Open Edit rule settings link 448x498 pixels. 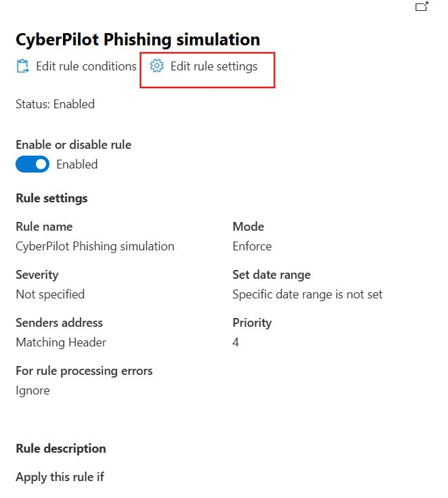click(x=213, y=66)
